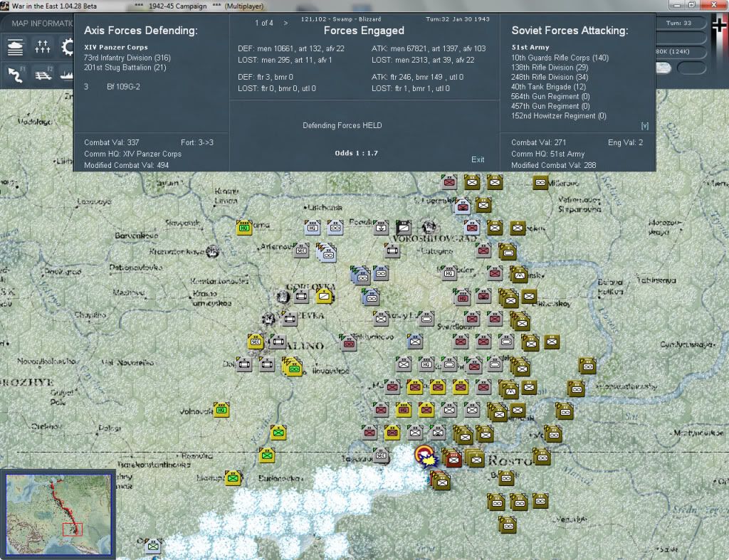Click "564th Gun Regiment (0)" entry

pos(550,97)
